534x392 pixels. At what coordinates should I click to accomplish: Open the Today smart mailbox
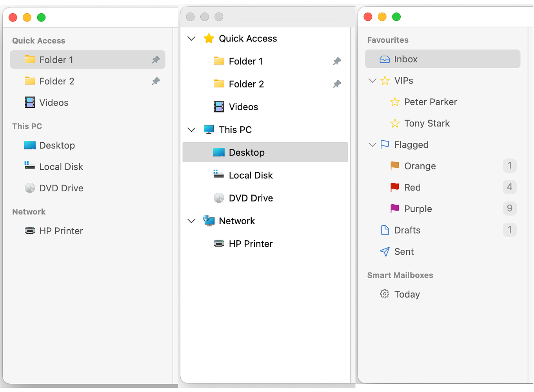[x=407, y=294]
